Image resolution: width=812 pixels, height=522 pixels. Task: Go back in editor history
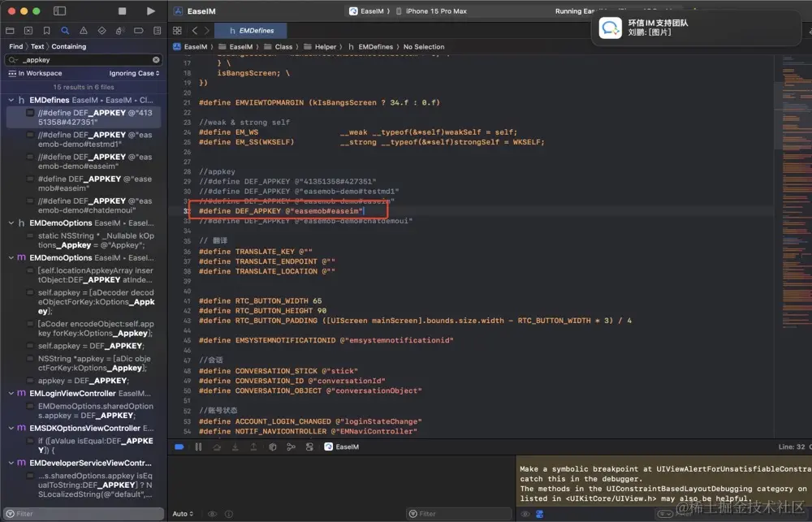point(195,31)
